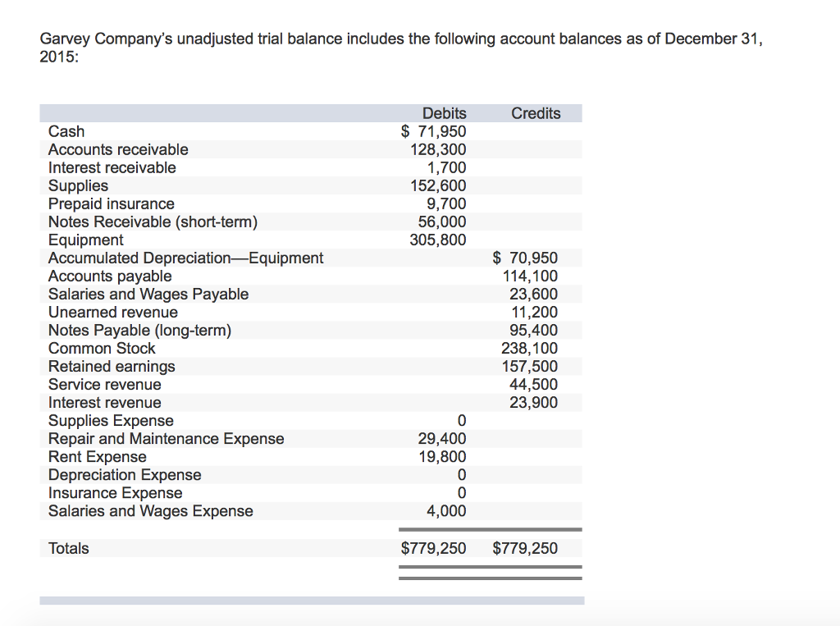Select the Supplies row label
The width and height of the screenshot is (840, 626).
click(78, 186)
